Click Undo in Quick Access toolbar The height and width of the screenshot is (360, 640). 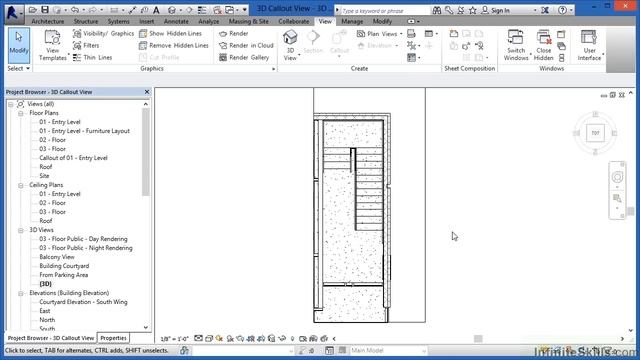pos(75,10)
